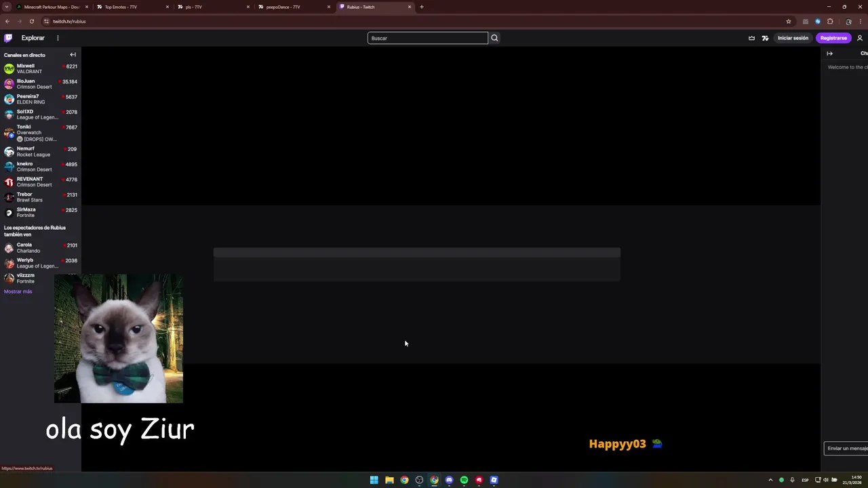Open Werlyb's League of Legends channel

pyautogui.click(x=41, y=263)
